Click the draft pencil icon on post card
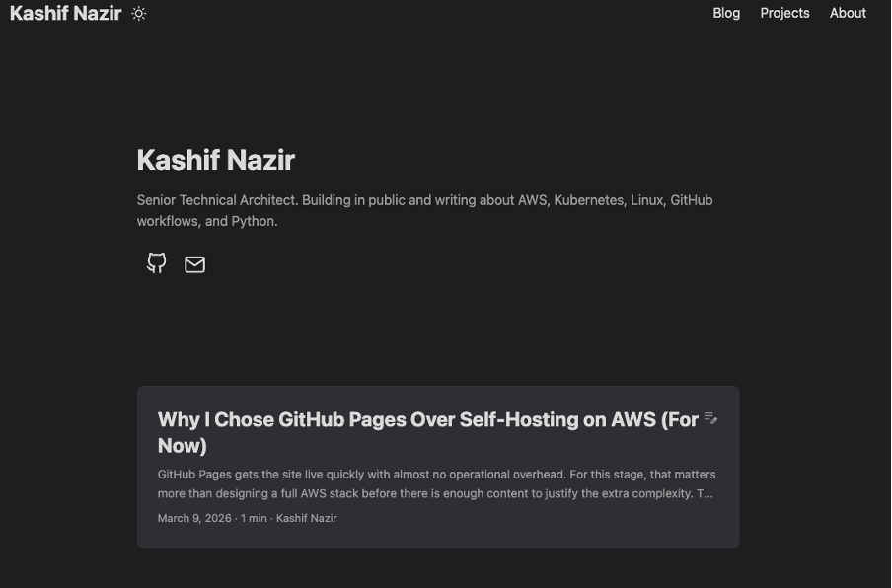 (x=710, y=419)
